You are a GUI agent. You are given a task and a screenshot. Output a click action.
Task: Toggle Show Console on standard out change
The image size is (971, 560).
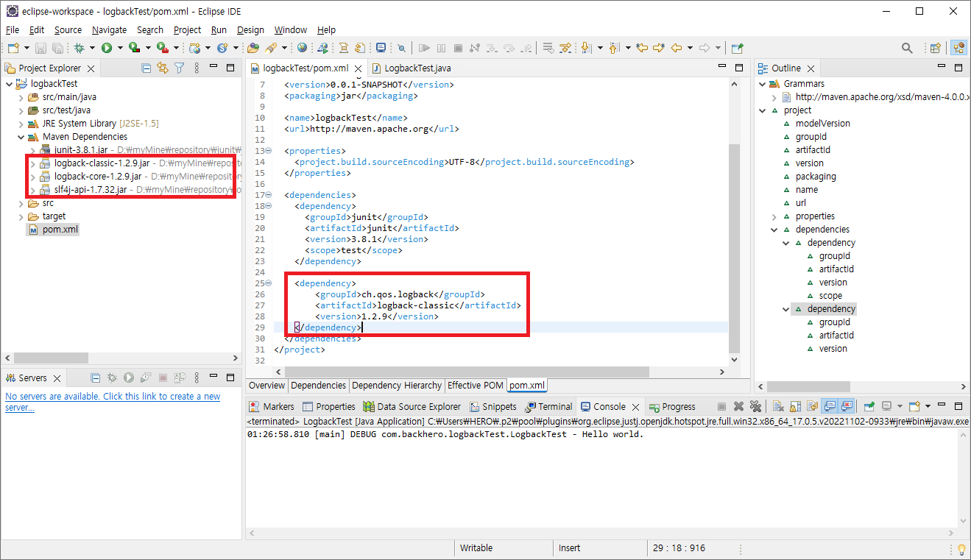pos(829,406)
